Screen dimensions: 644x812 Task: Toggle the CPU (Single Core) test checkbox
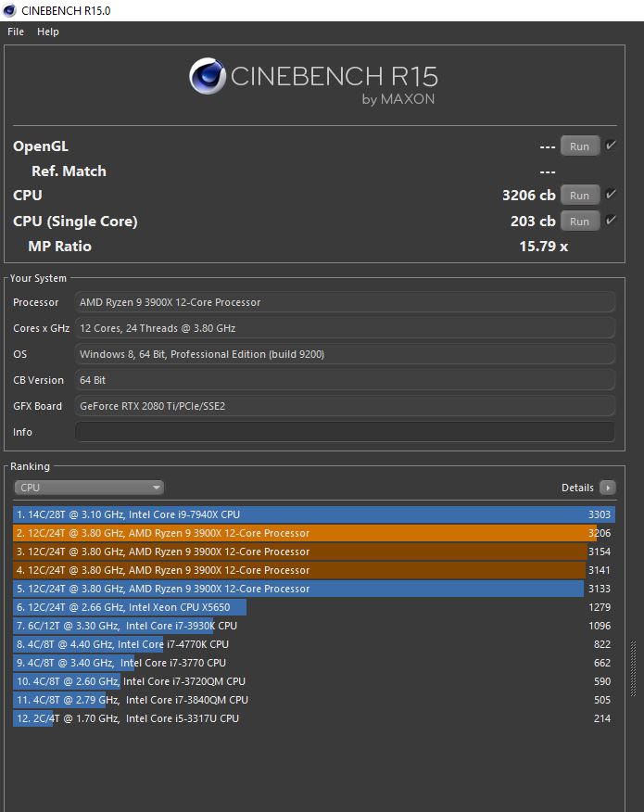[611, 221]
